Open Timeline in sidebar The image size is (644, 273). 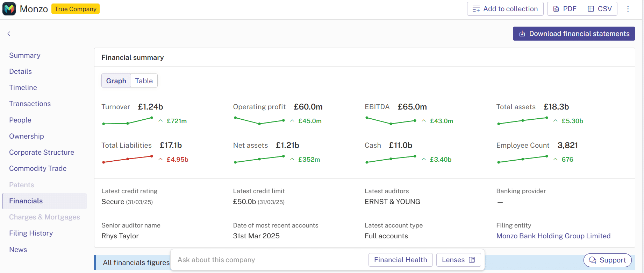point(23,87)
